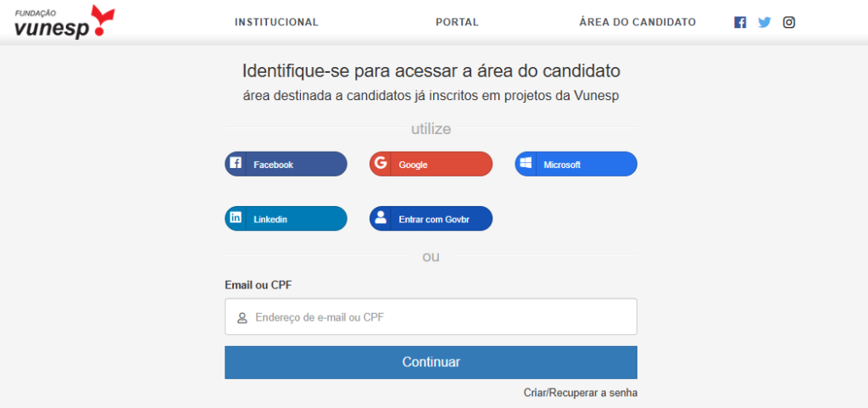Click the LinkedIn logo icon

coord(236,218)
